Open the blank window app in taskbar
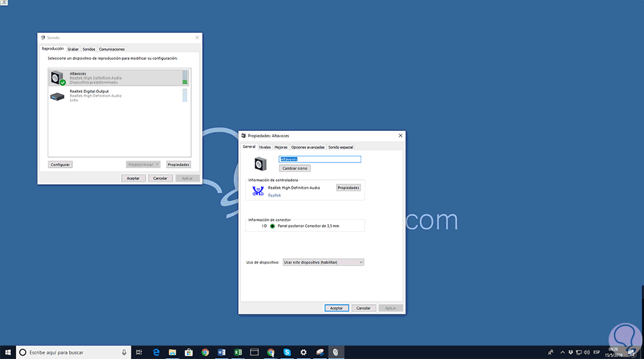This screenshot has height=359, width=644. tap(254, 353)
